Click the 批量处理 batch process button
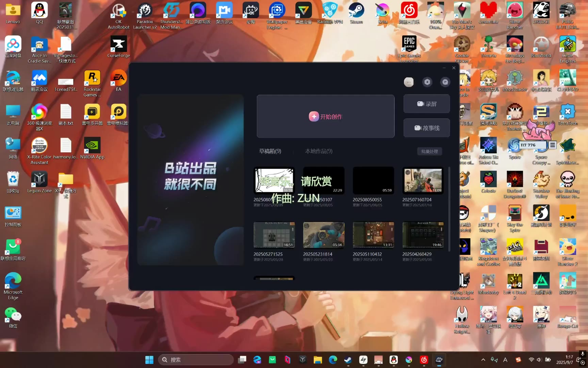The image size is (588, 368). click(x=429, y=151)
